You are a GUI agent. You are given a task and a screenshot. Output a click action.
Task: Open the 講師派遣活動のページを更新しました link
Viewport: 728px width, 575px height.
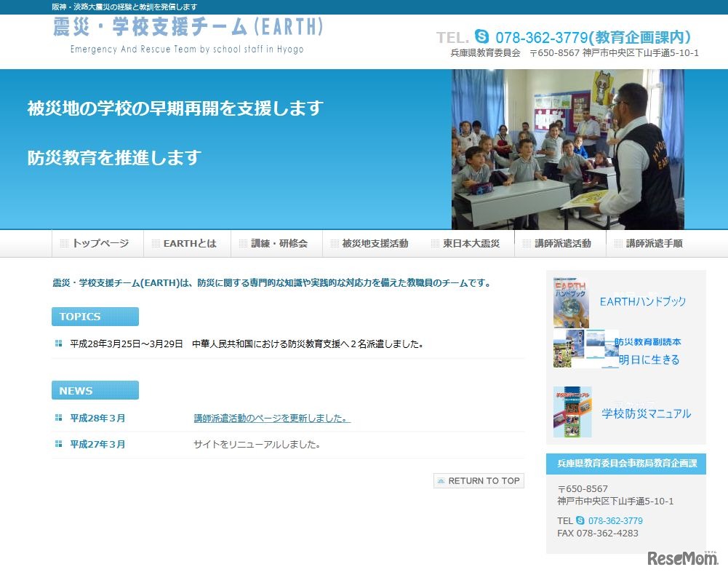271,418
